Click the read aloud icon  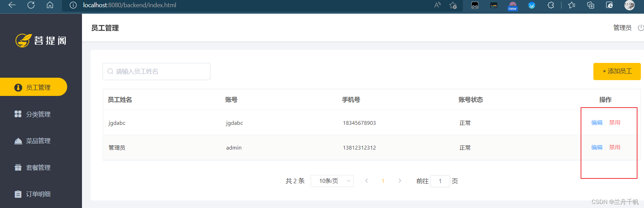[x=437, y=5]
